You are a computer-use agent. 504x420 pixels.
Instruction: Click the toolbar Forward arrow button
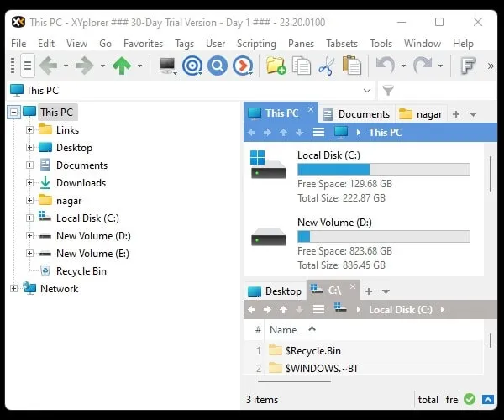(x=85, y=66)
